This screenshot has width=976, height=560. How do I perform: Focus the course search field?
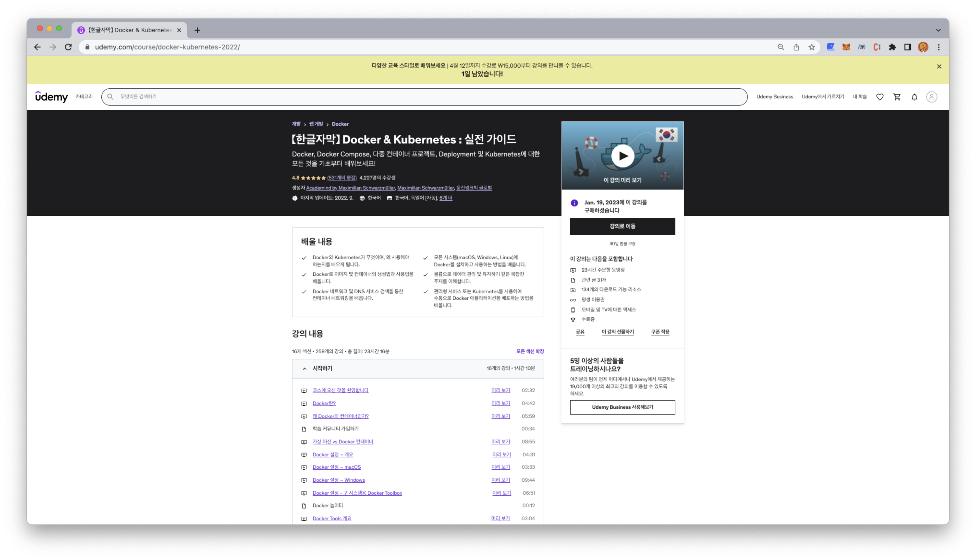pos(423,96)
